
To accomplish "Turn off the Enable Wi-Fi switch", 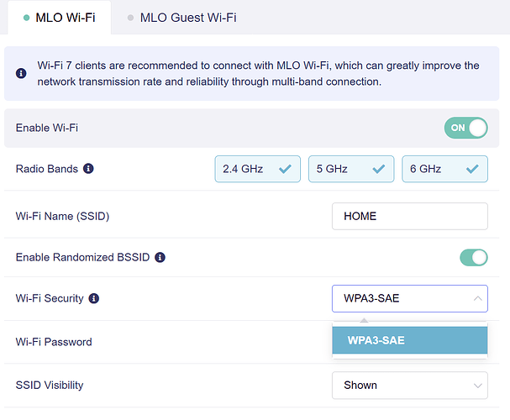I will pyautogui.click(x=466, y=128).
